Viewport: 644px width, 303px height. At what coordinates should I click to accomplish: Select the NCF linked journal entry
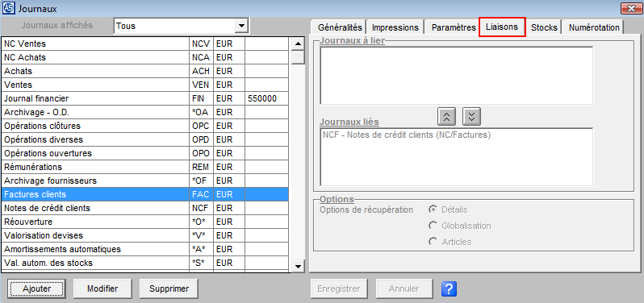pyautogui.click(x=407, y=135)
